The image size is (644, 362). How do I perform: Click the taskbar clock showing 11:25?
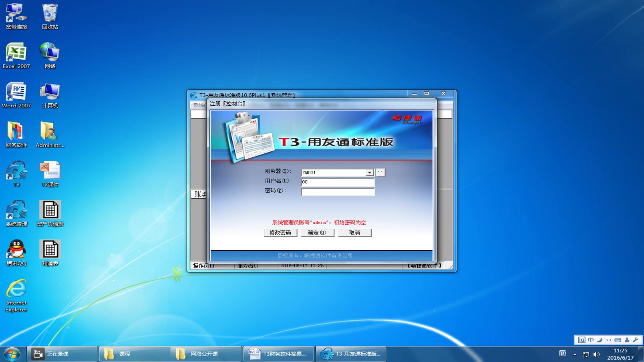point(620,354)
